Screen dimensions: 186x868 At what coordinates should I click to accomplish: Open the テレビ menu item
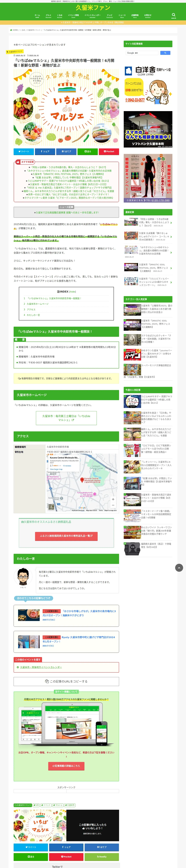click(110, 16)
